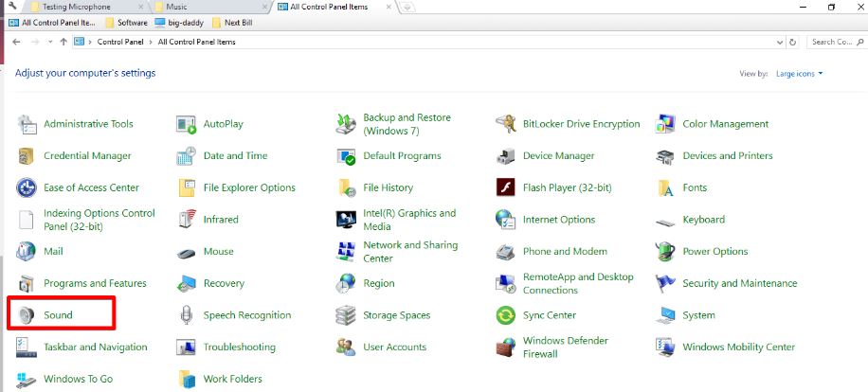
Task: Open Intel Graphics and Media icon
Action: coord(346,220)
